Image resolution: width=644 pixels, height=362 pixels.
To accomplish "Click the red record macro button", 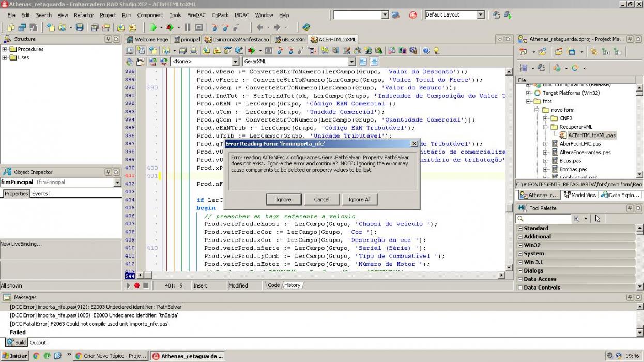I will 137,285.
